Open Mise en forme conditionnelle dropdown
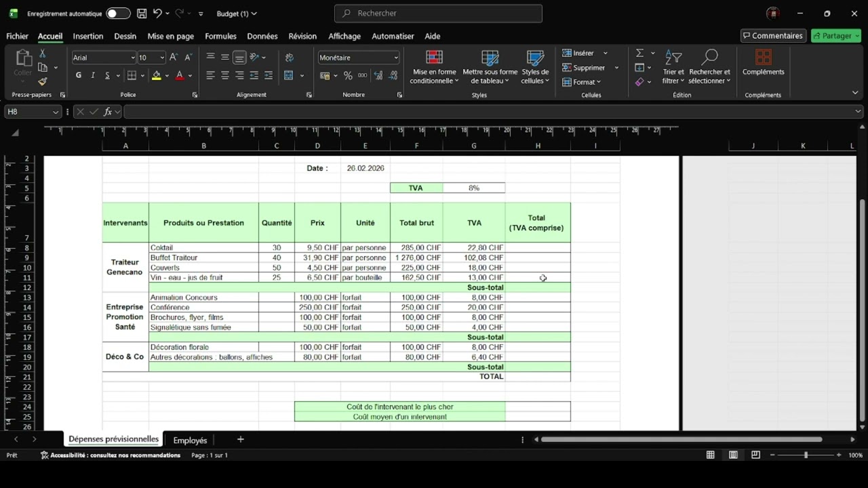 [x=434, y=67]
